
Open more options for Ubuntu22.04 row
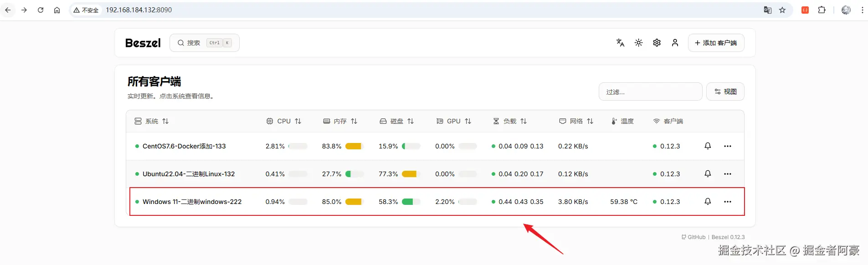[728, 174]
